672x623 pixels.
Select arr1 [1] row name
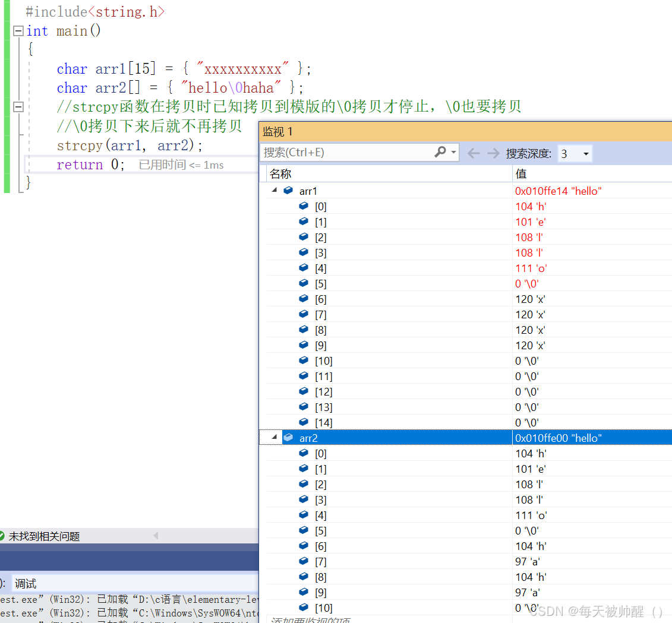(x=321, y=222)
